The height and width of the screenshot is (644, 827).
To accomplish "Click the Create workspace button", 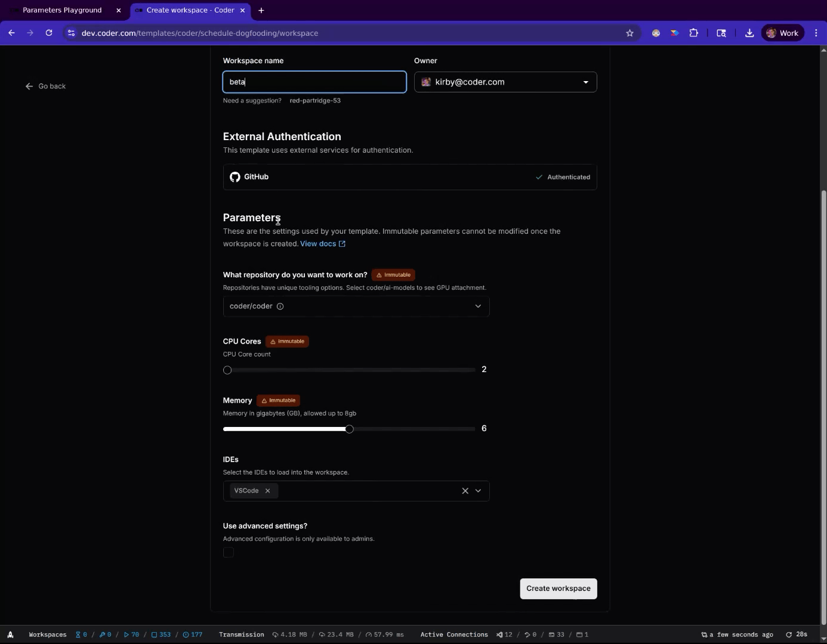I will [558, 589].
